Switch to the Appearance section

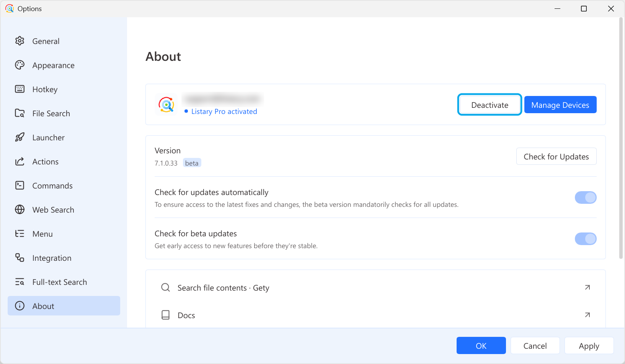(x=64, y=65)
